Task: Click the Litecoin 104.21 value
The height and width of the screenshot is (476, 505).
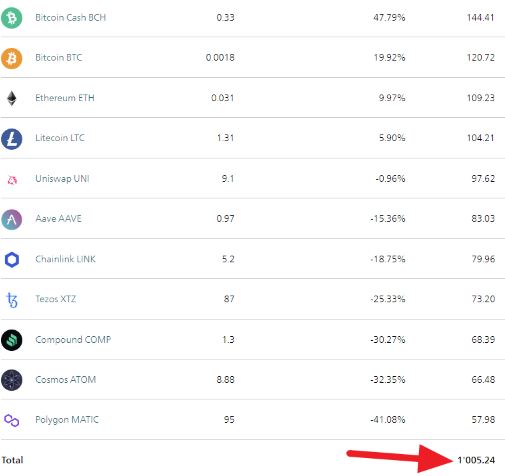Action: tap(480, 138)
